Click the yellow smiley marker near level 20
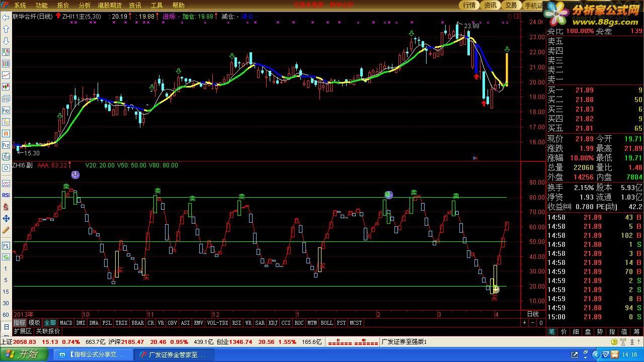The height and width of the screenshot is (362, 644). pyautogui.click(x=496, y=290)
